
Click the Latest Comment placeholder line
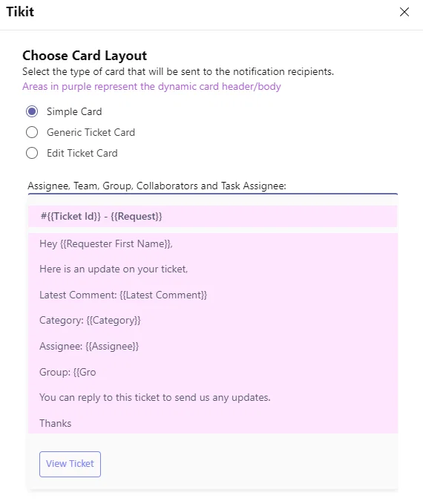pos(123,295)
